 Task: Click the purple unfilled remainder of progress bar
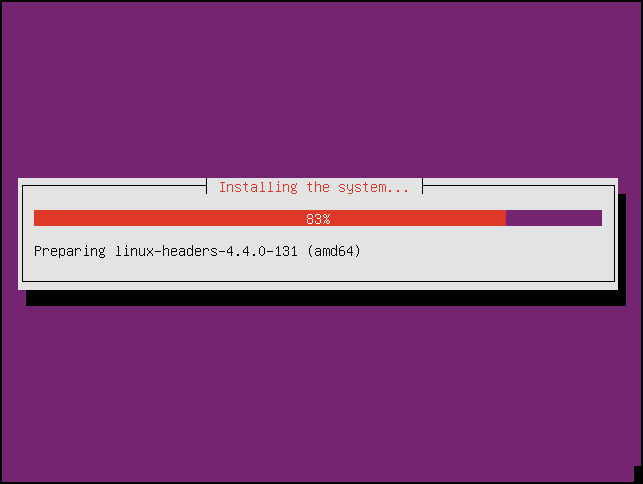[x=554, y=218]
